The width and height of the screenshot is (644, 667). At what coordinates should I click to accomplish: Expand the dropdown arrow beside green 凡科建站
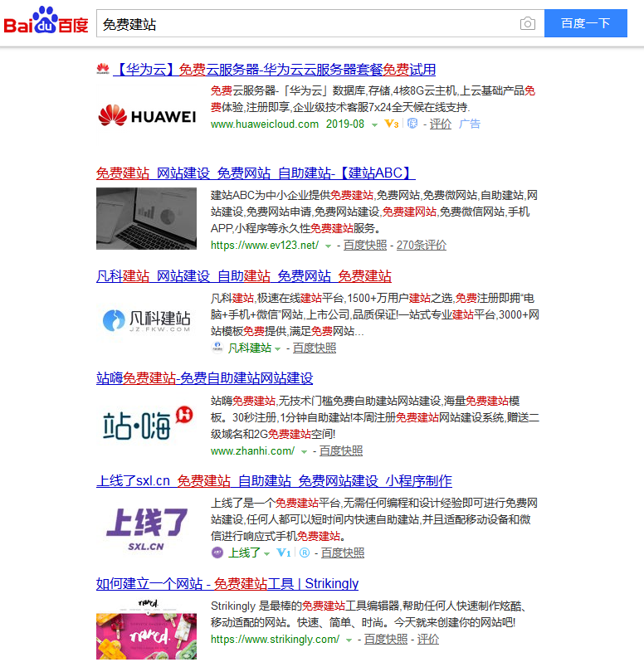coord(277,348)
